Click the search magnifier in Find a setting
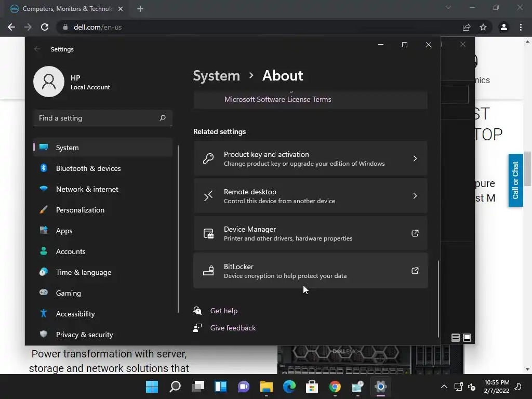 click(x=163, y=118)
